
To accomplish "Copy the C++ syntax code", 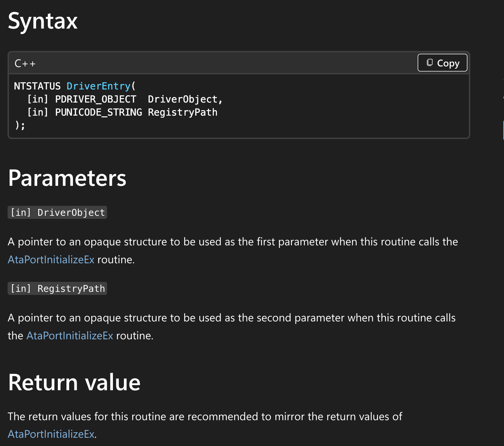I will click(x=442, y=63).
